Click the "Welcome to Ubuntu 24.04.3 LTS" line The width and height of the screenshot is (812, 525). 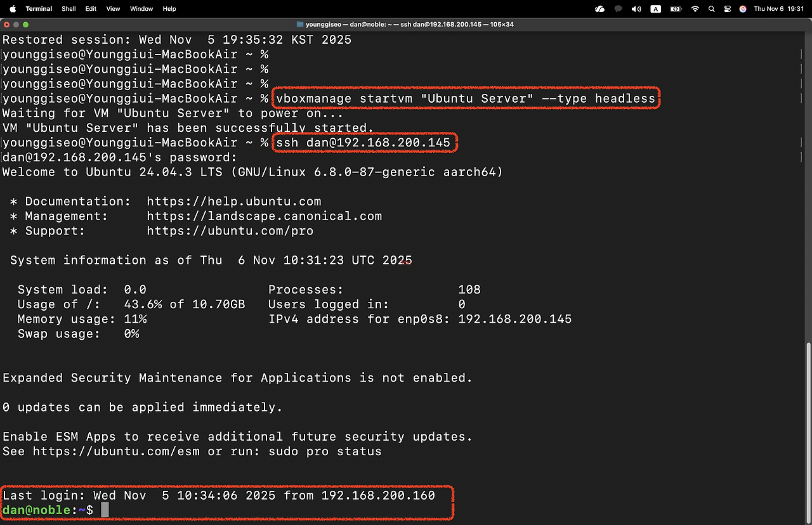point(253,172)
